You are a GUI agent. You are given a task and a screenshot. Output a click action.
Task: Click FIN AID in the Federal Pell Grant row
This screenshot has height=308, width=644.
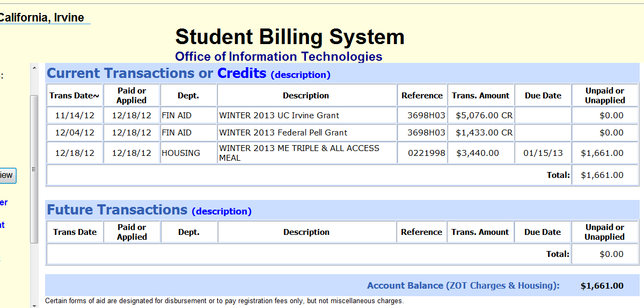click(x=177, y=133)
